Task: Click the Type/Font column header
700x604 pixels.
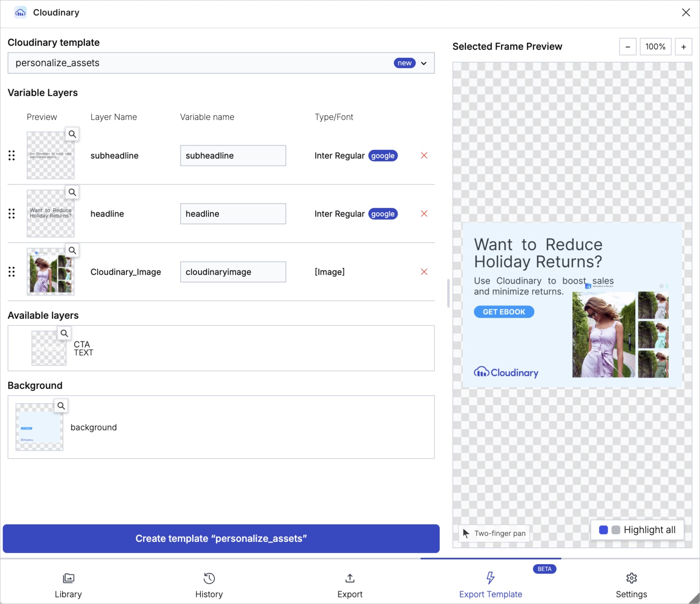Action: point(334,117)
